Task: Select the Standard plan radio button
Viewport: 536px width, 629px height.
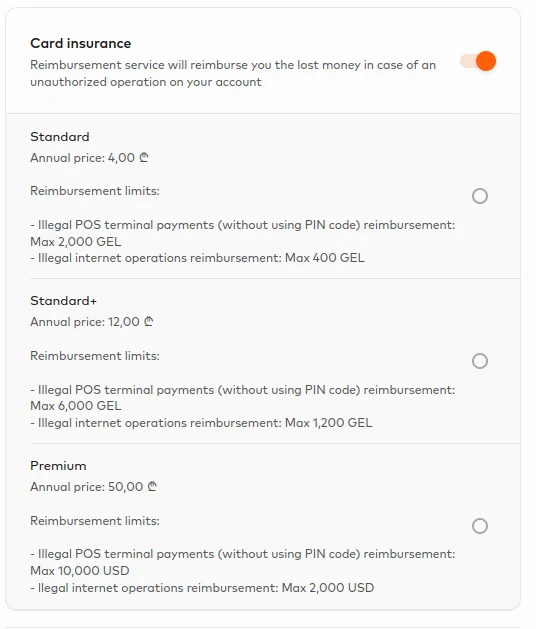Action: 480,196
